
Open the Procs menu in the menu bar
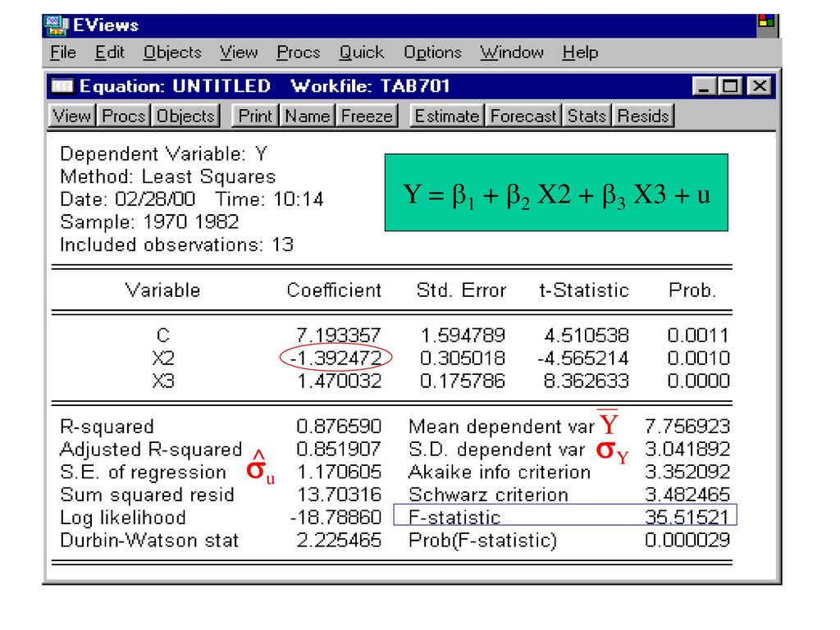click(x=299, y=52)
